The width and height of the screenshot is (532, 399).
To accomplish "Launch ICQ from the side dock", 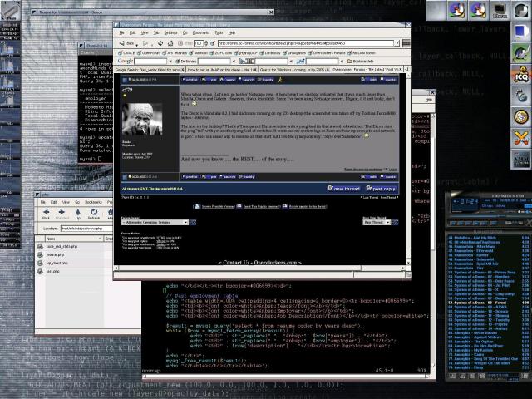I will click(x=521, y=75).
